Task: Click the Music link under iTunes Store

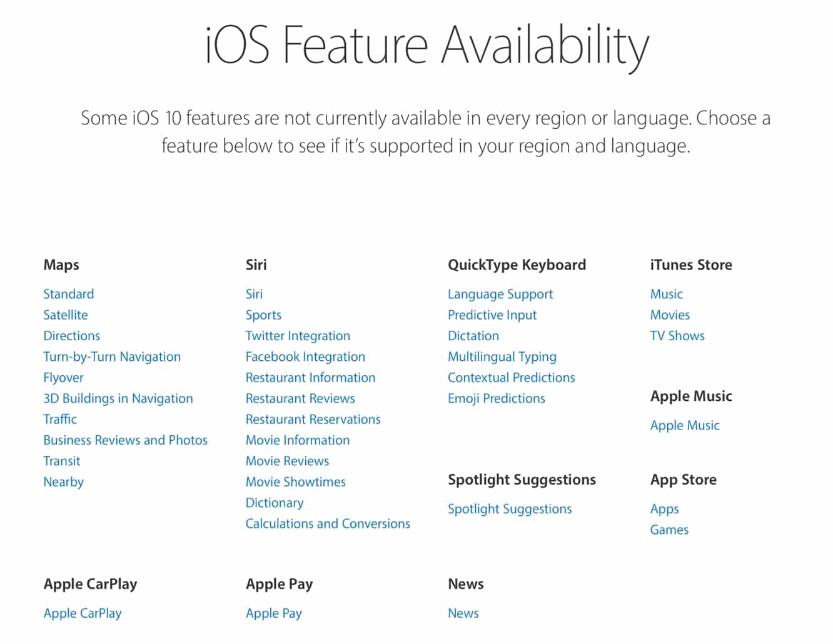Action: click(667, 294)
